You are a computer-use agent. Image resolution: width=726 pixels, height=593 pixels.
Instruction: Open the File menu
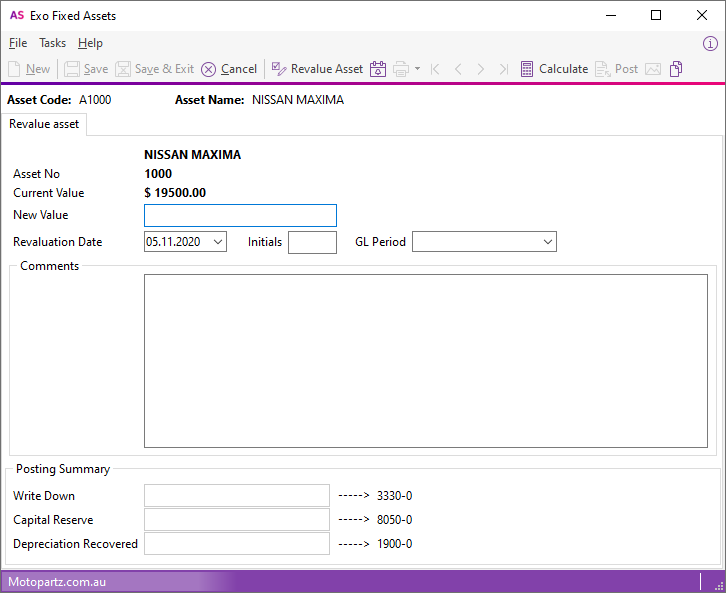(18, 43)
